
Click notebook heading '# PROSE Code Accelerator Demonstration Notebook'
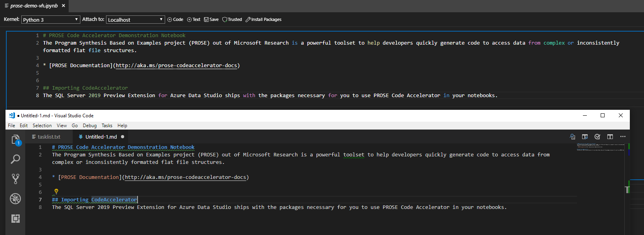pyautogui.click(x=114, y=35)
